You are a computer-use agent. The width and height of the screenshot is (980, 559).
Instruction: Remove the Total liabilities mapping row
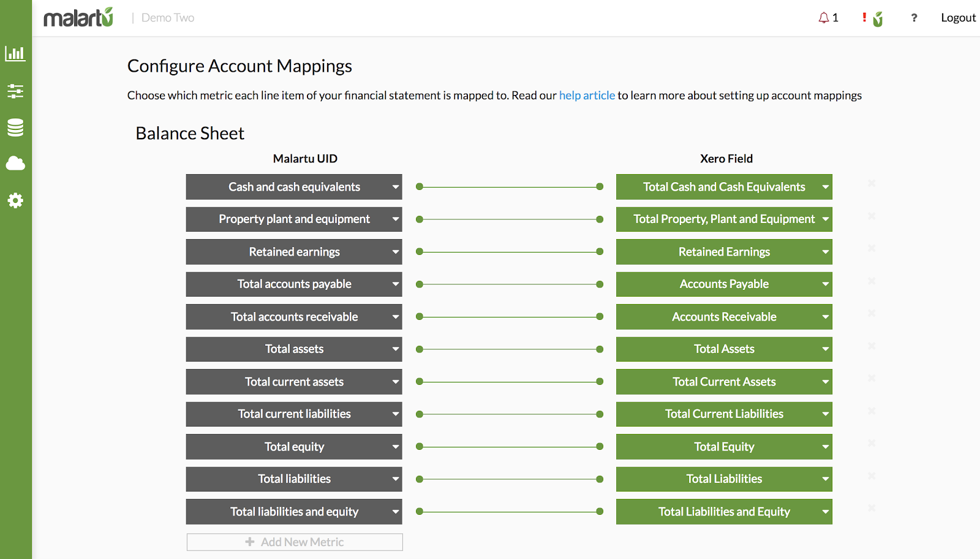pyautogui.click(x=872, y=476)
